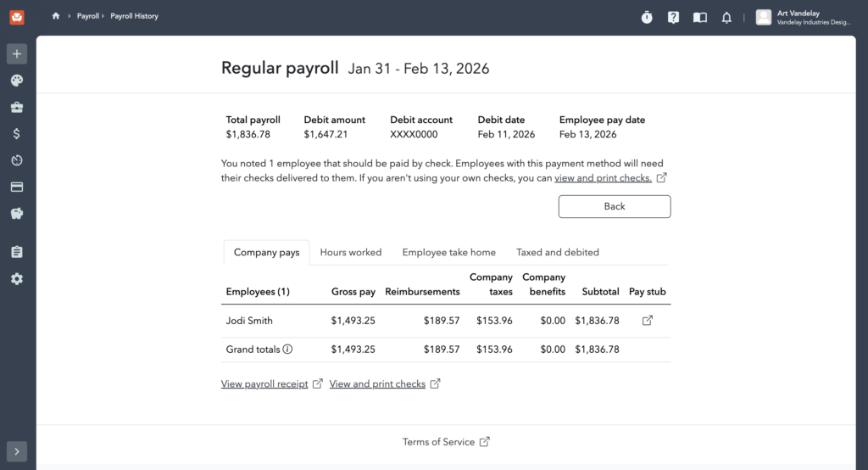Select the Taxed and debited tab
This screenshot has height=470, width=868.
(x=558, y=252)
